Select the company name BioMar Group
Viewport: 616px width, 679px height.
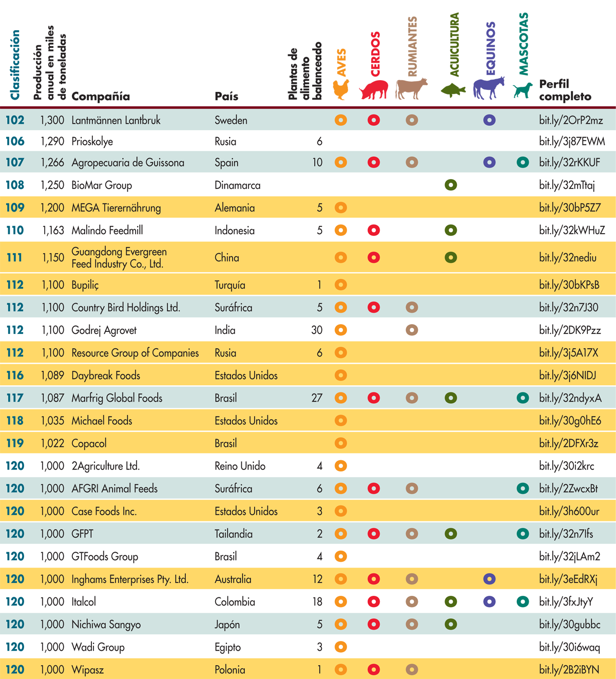[x=102, y=185]
